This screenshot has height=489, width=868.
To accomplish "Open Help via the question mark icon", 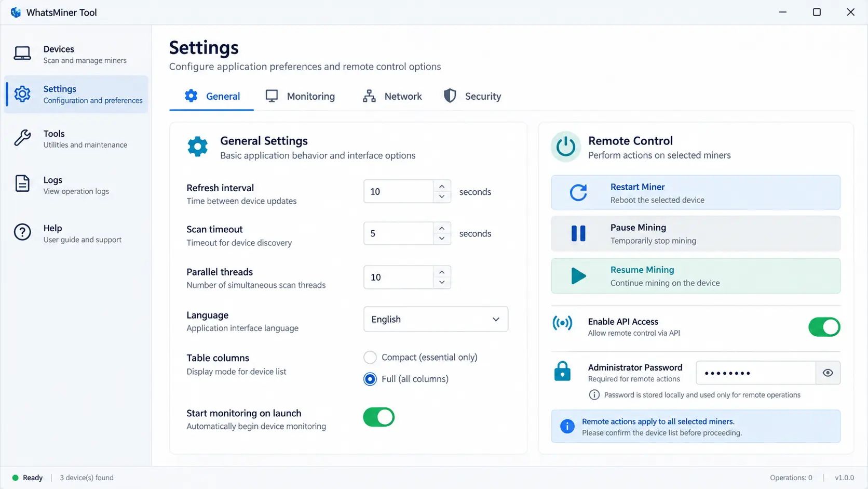I will pos(22,232).
